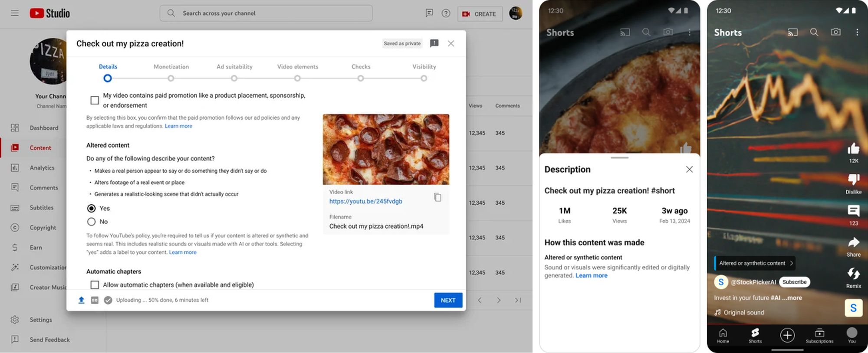Click the blue NEXT button
The image size is (868, 353).
448,300
